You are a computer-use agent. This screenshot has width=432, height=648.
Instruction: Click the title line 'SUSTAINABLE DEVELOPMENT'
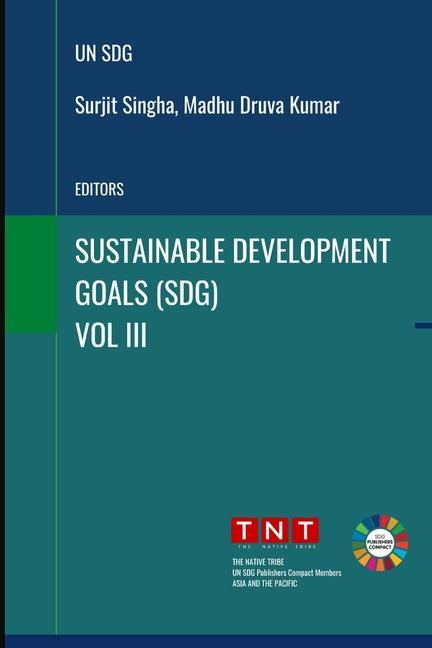click(x=233, y=251)
